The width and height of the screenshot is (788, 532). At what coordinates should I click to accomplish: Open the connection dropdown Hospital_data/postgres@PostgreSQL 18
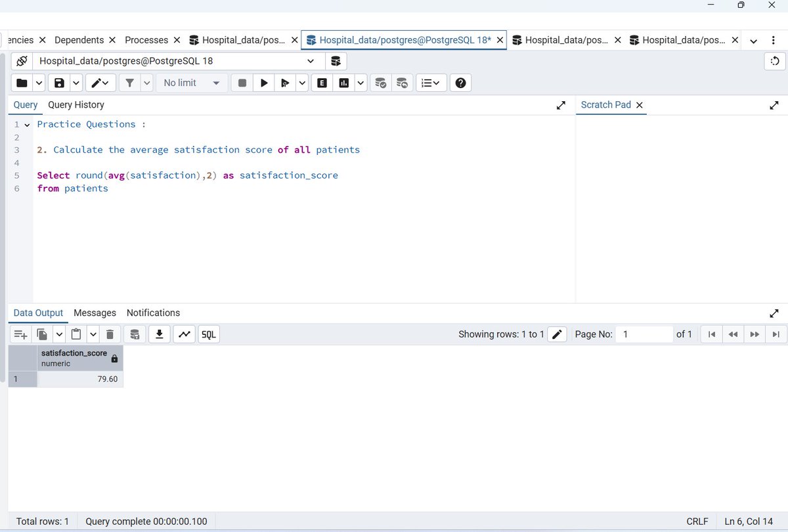coord(177,61)
